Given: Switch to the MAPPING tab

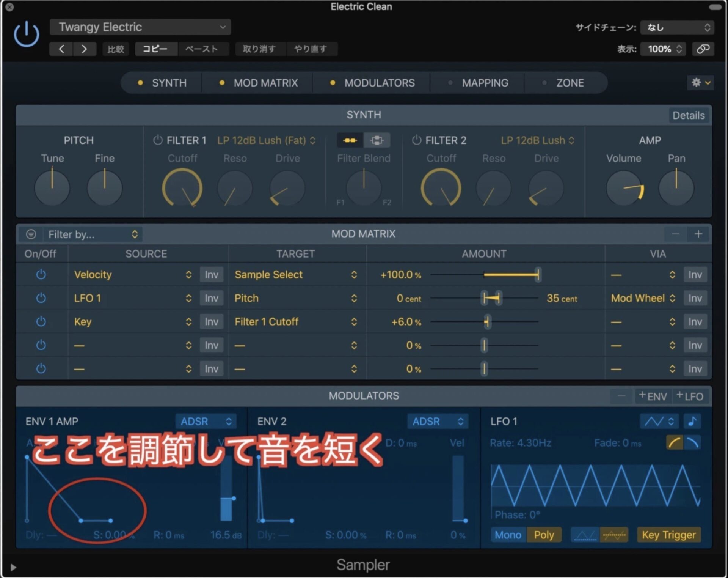Looking at the screenshot, I should 485,83.
